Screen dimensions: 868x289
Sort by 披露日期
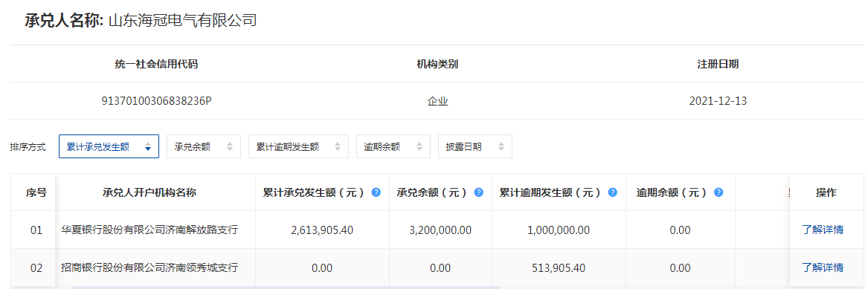coord(475,146)
